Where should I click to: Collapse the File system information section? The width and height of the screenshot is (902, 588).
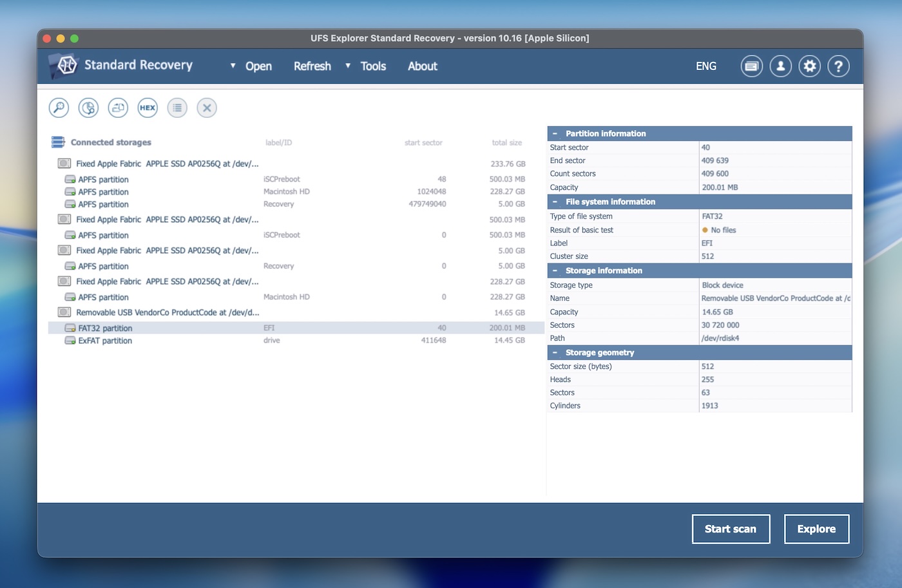[x=555, y=202]
